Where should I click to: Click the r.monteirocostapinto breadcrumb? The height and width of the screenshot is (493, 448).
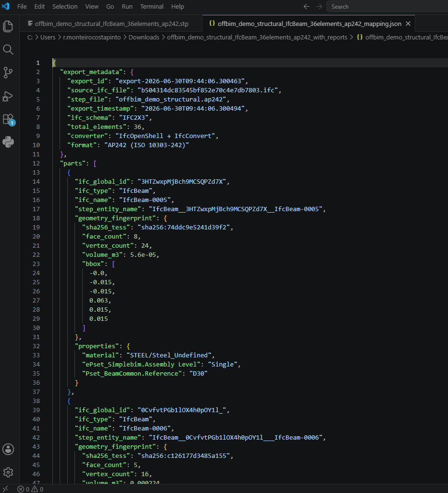click(x=92, y=38)
